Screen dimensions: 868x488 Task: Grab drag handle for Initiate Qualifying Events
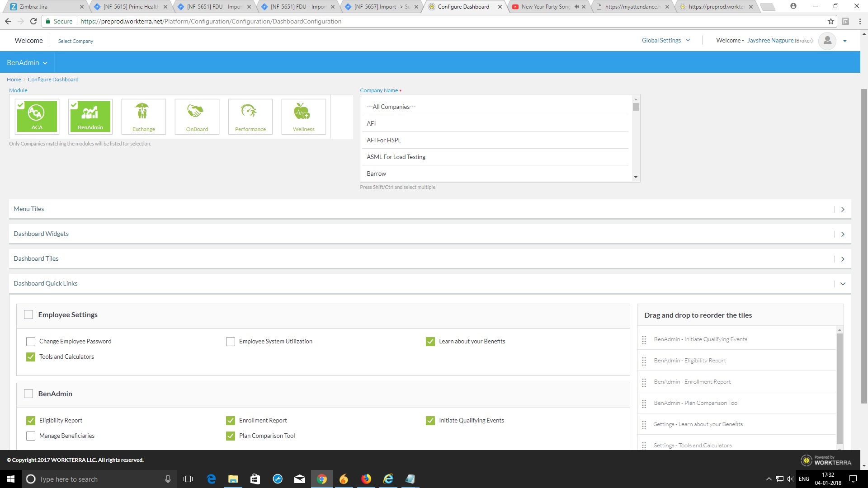click(x=644, y=340)
